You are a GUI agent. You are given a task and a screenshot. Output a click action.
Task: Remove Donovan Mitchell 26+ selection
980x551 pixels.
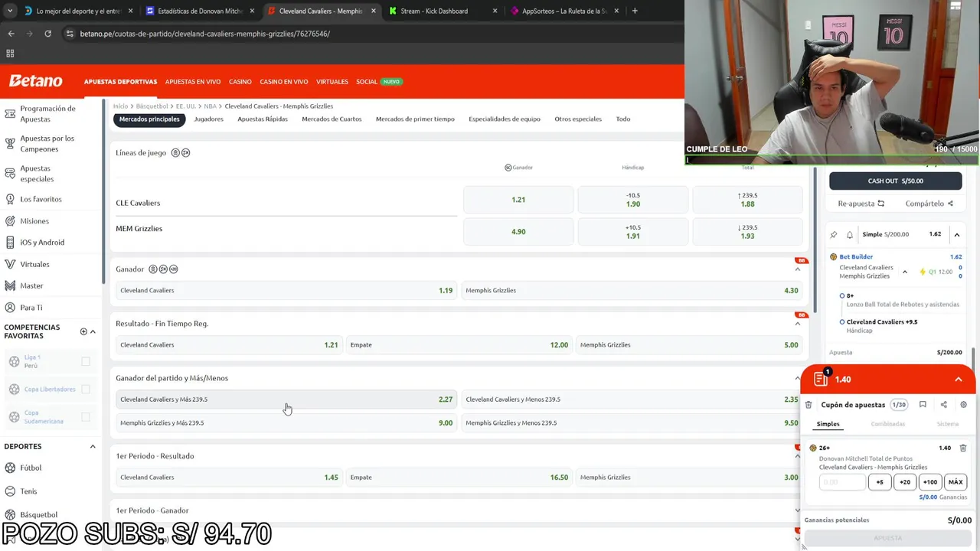coord(963,448)
